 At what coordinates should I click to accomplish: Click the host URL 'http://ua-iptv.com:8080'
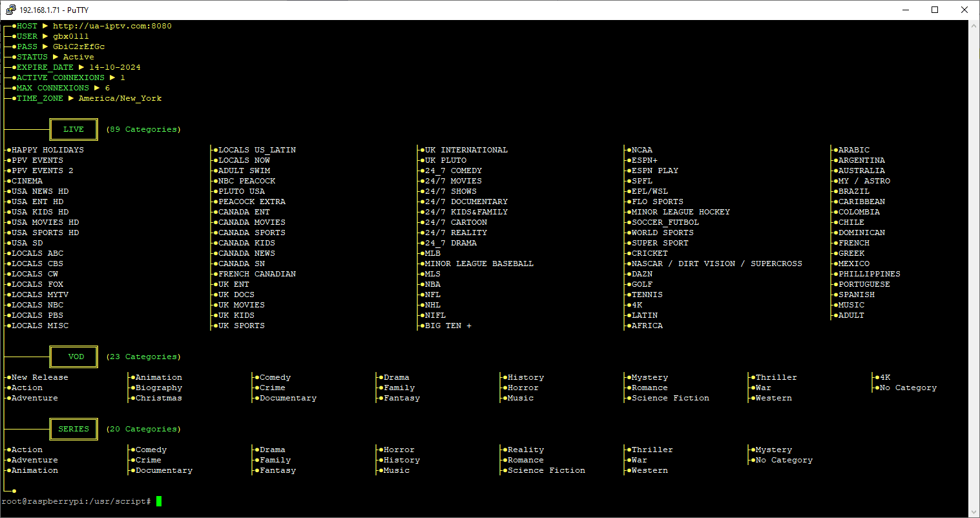(x=112, y=26)
